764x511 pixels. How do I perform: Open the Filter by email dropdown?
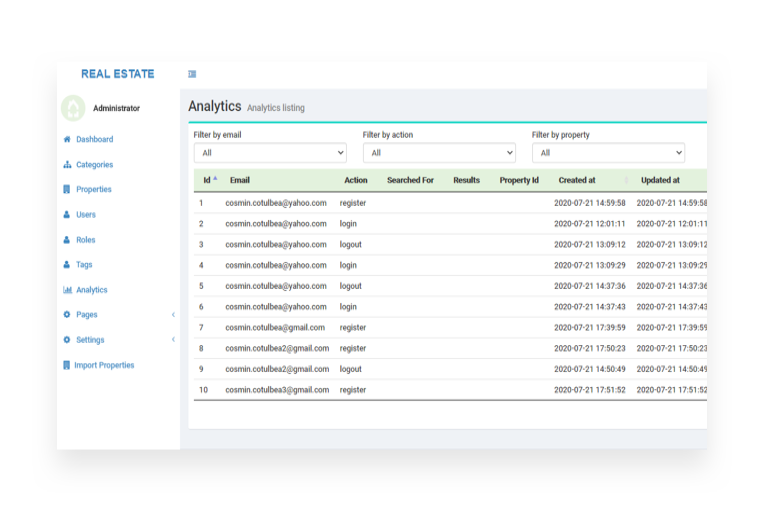tap(269, 153)
